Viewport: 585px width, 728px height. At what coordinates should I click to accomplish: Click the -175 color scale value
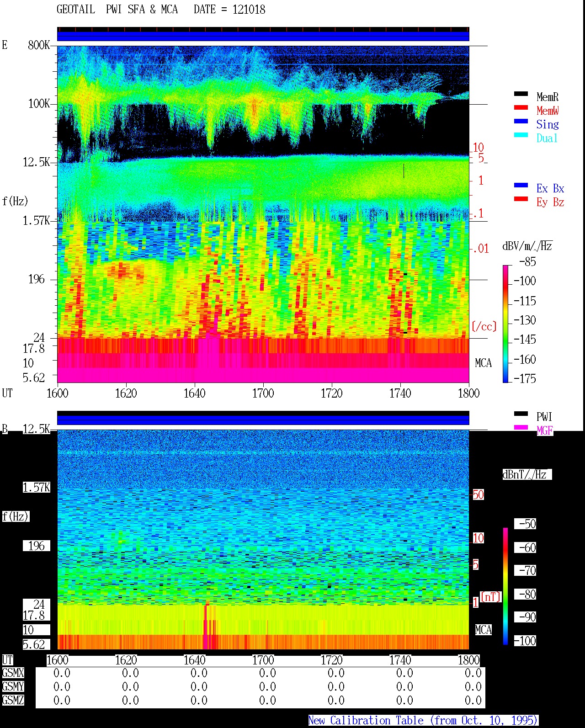[525, 378]
